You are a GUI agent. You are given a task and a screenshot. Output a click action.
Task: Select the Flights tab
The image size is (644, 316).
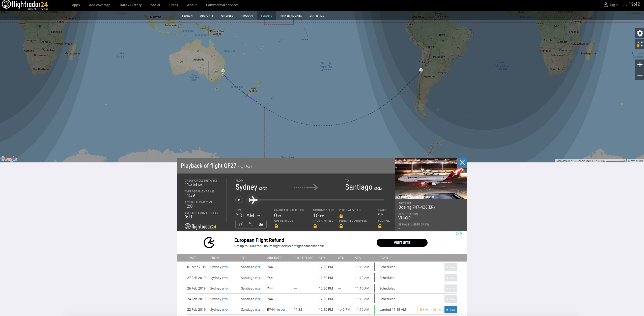[x=266, y=16]
